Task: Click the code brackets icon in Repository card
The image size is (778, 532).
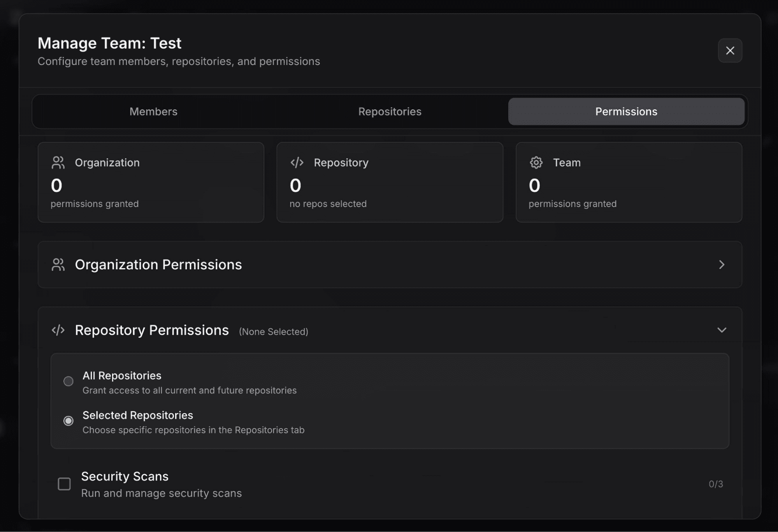Action: tap(297, 163)
